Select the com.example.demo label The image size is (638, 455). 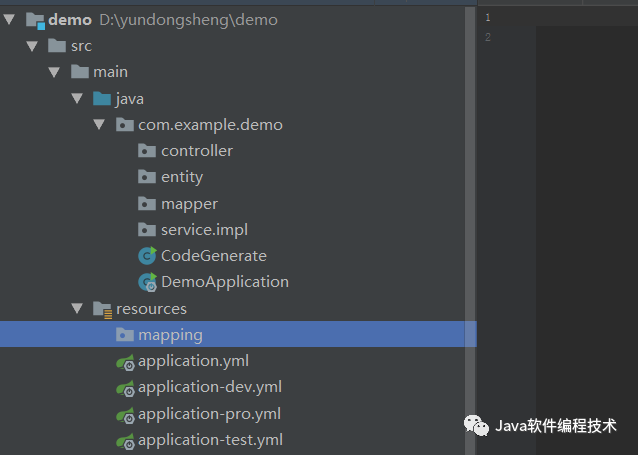[210, 125]
